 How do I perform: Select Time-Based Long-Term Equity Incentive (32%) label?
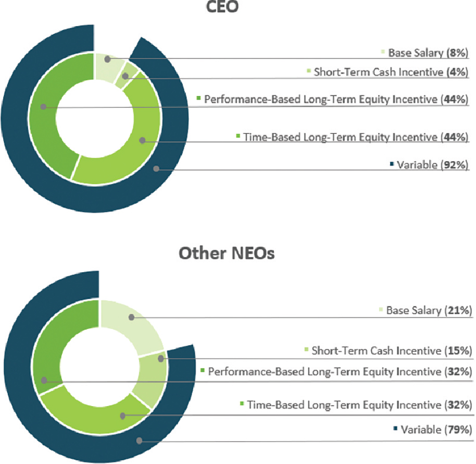tap(359, 404)
